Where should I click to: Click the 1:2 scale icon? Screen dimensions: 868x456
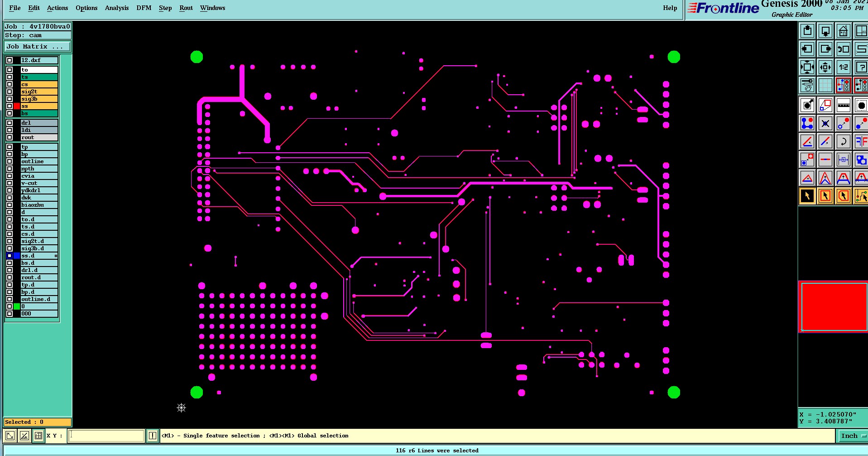[x=844, y=67]
